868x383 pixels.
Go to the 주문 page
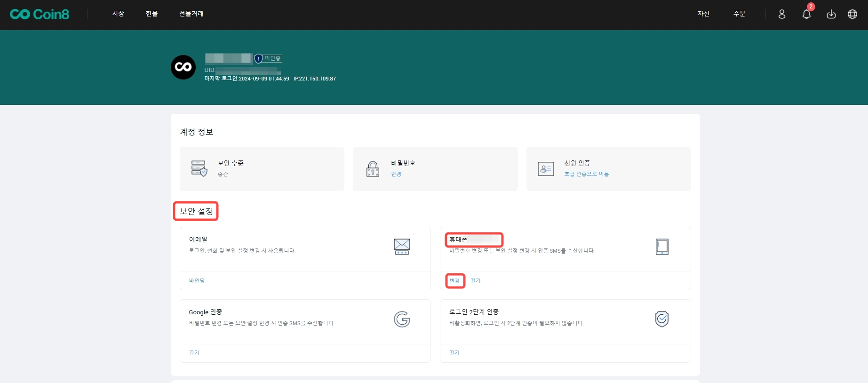click(739, 14)
